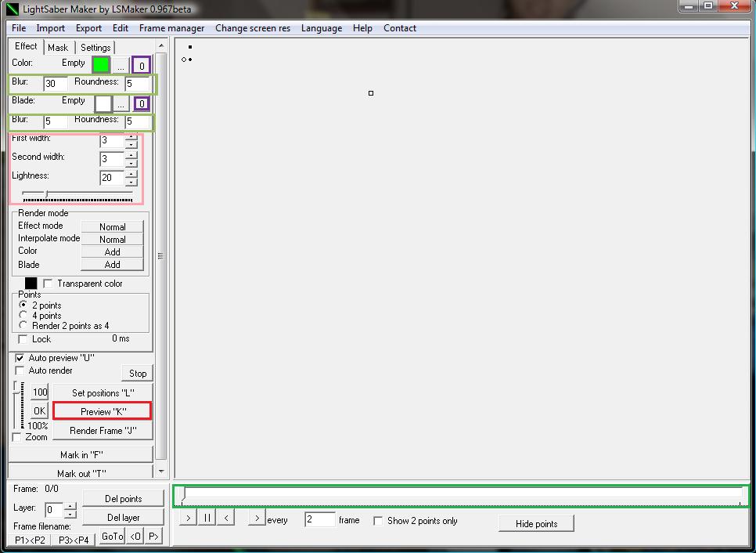Image resolution: width=756 pixels, height=553 pixels.
Task: Click the Hide points button
Action: click(536, 523)
